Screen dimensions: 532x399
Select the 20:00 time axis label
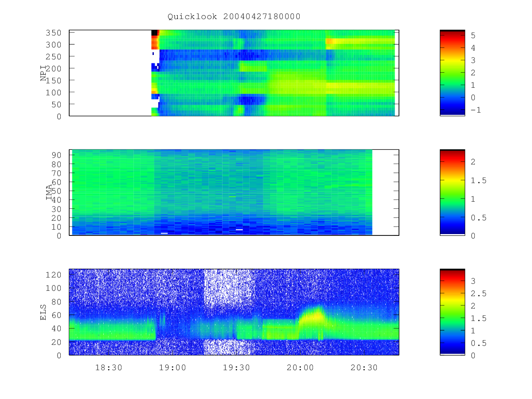(300, 368)
